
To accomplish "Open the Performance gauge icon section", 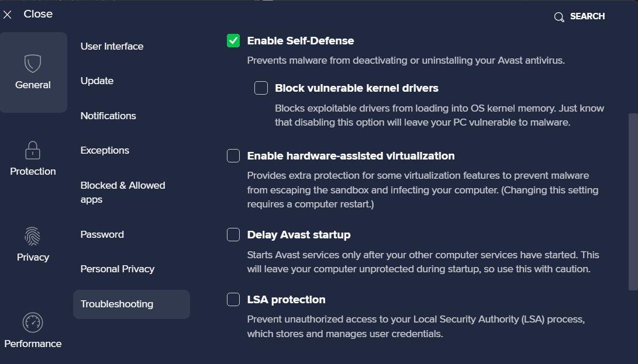I will click(33, 323).
